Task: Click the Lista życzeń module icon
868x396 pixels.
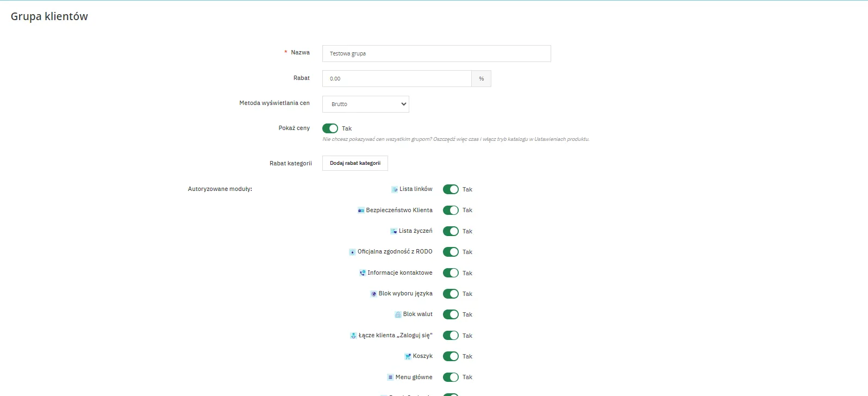Action: tap(394, 231)
